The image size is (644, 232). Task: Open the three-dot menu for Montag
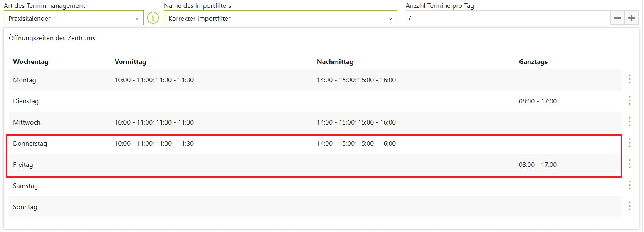[629, 79]
